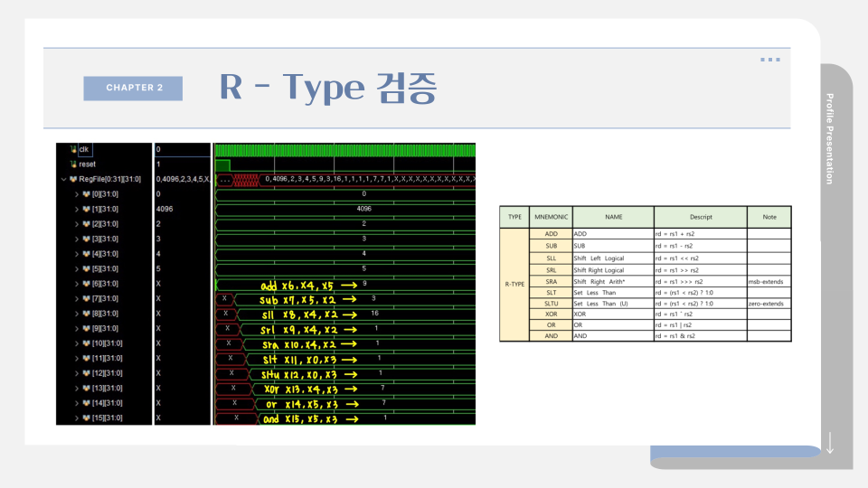The height and width of the screenshot is (488, 868).
Task: Collapse the RegFile[0:31][31:0] group
Action: pyautogui.click(x=63, y=179)
